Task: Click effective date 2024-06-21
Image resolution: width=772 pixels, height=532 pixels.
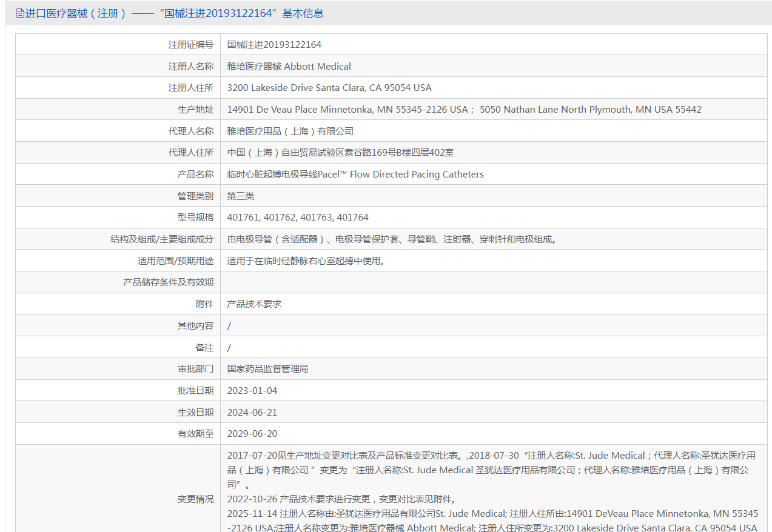Action: 252,413
